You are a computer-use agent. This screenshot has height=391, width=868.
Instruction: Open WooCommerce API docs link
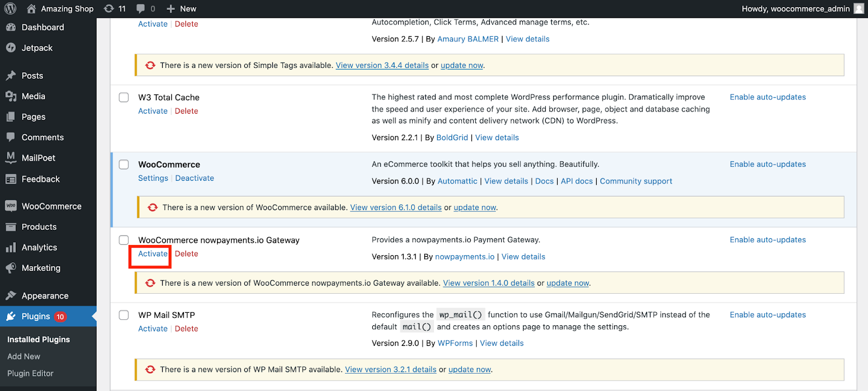[577, 181]
